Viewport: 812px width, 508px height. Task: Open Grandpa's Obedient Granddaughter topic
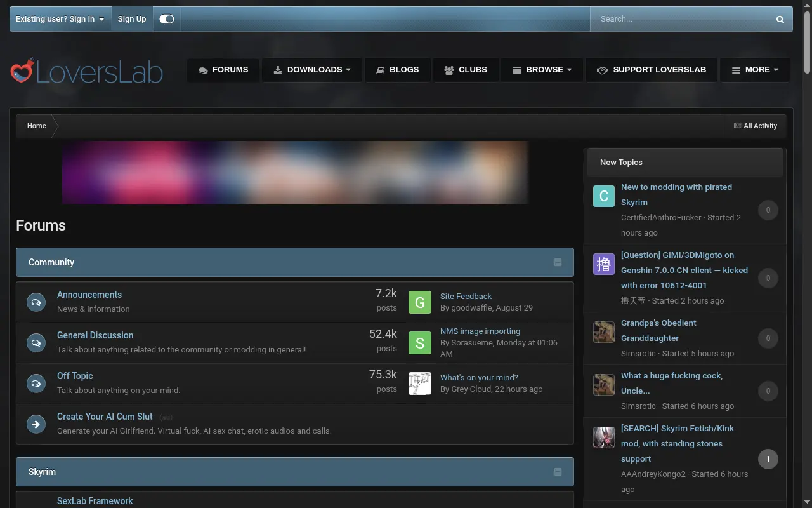coord(658,330)
